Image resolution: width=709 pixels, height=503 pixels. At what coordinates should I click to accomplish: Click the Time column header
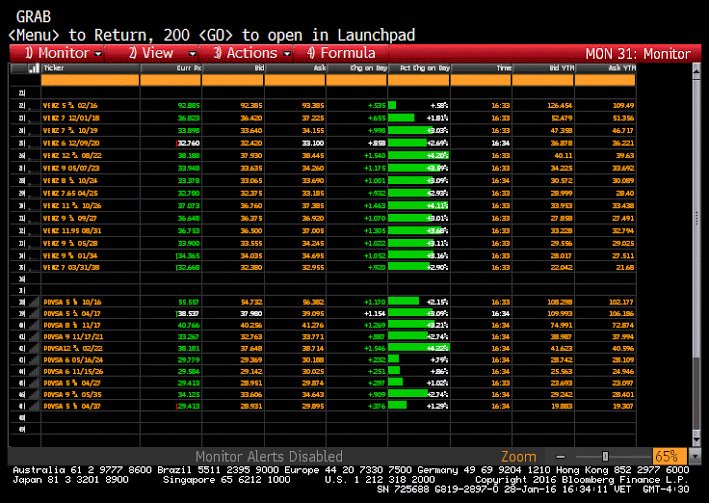[x=481, y=68]
